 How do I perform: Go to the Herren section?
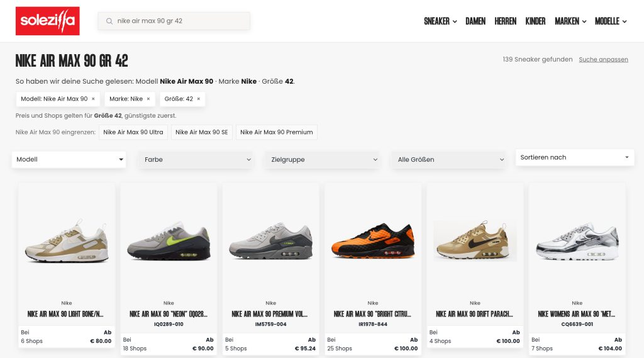coord(505,21)
